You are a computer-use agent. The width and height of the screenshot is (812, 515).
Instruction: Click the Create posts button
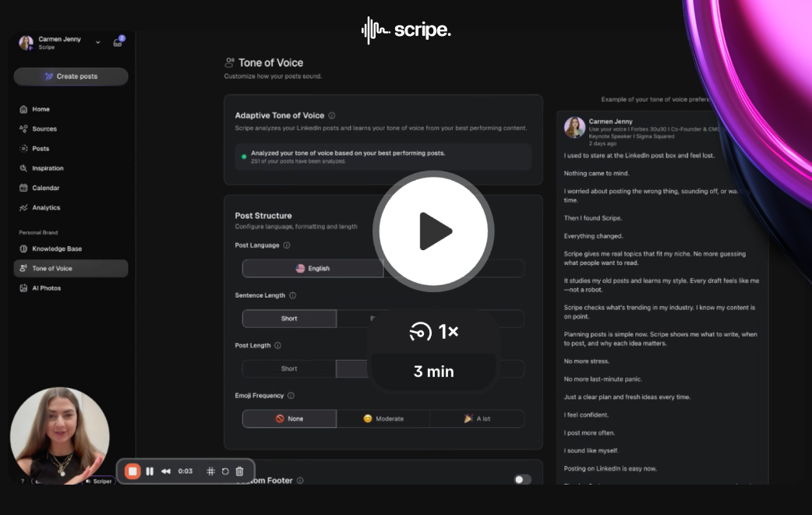pyautogui.click(x=71, y=76)
